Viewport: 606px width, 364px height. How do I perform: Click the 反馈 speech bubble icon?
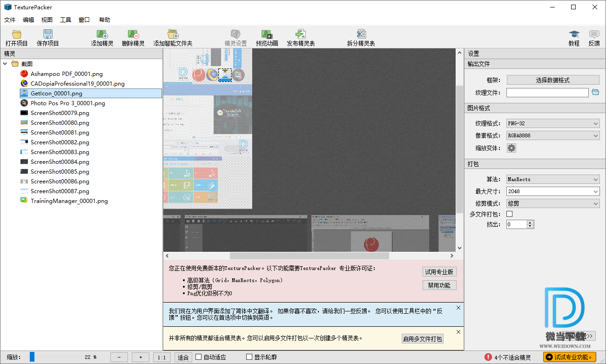click(x=594, y=34)
